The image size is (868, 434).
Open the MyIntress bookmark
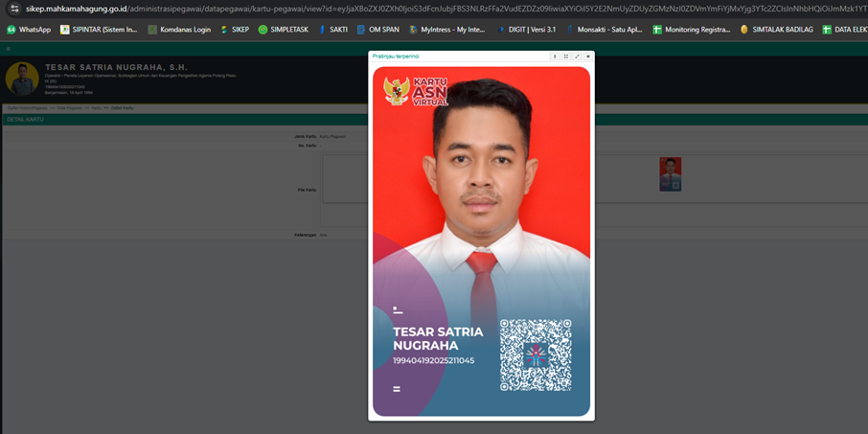point(446,30)
